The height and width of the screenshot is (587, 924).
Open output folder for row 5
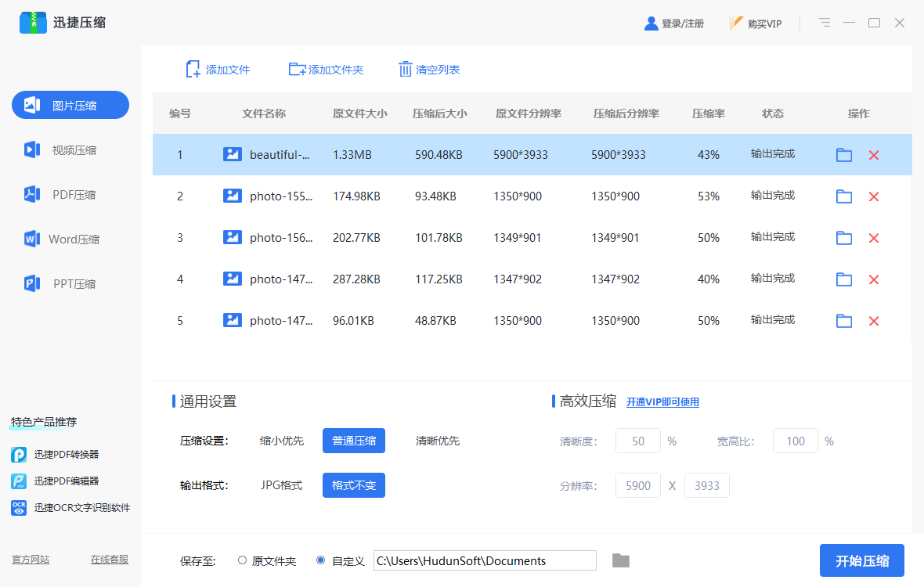(844, 321)
